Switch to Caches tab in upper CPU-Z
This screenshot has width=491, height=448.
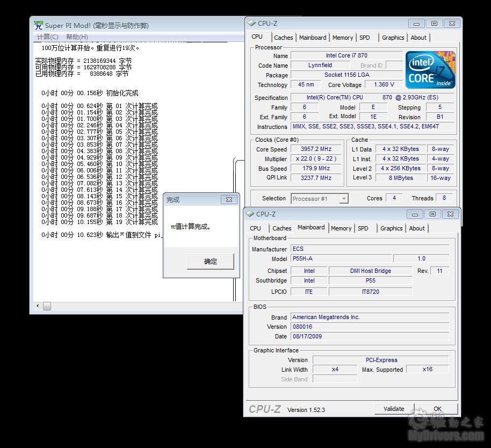point(284,38)
